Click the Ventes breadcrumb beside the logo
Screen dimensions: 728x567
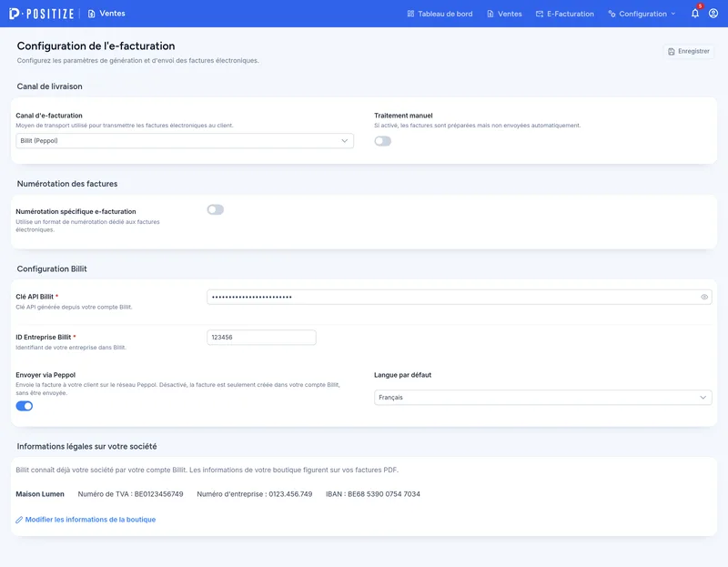coord(106,14)
